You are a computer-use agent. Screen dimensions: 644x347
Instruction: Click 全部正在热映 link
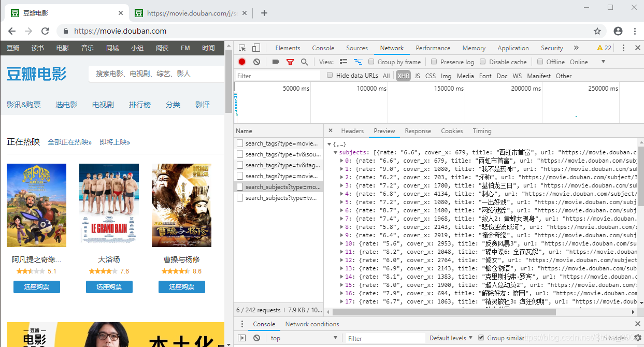(x=69, y=142)
